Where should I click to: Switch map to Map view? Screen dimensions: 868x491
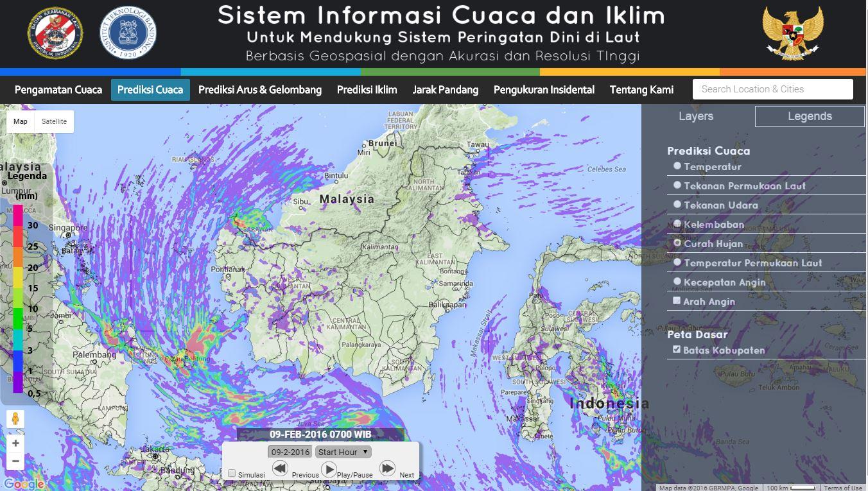(21, 121)
